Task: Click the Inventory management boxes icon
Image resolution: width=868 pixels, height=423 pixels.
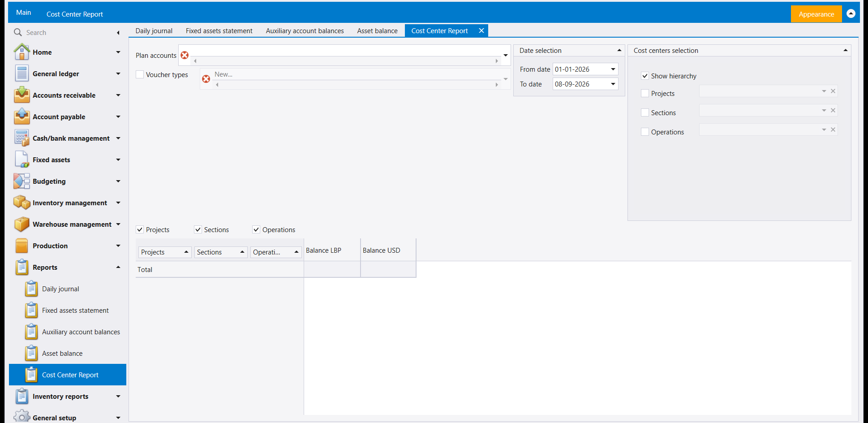Action: pos(21,203)
